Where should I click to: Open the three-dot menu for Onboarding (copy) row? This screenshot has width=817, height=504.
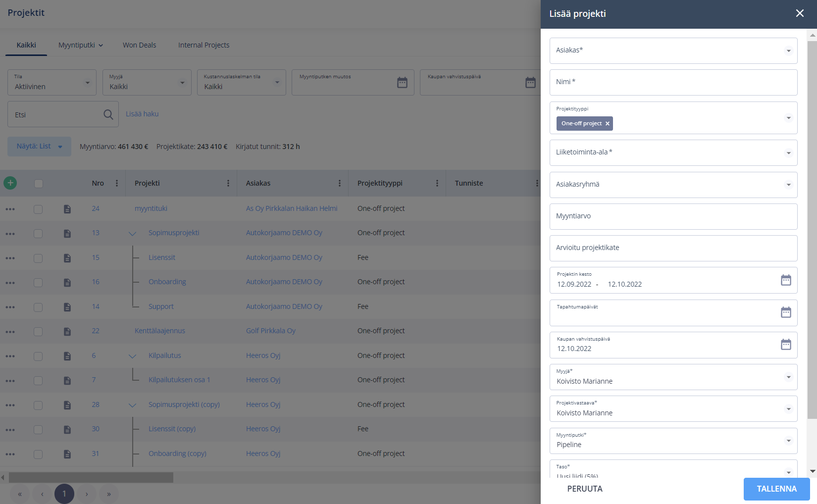click(x=10, y=454)
